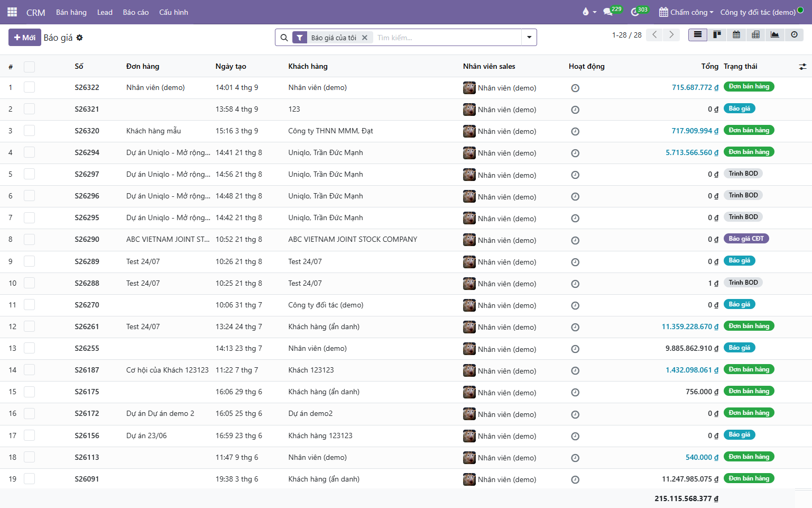Open the main apps grid menu

12,12
